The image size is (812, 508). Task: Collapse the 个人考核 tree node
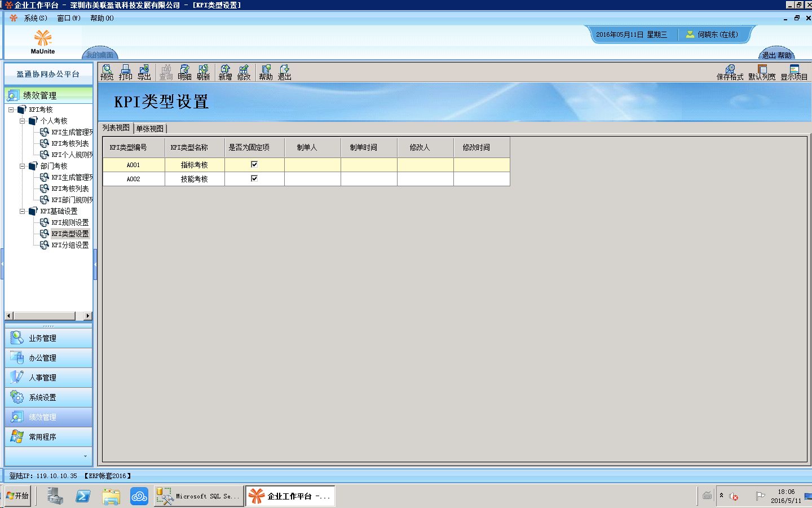[23, 121]
